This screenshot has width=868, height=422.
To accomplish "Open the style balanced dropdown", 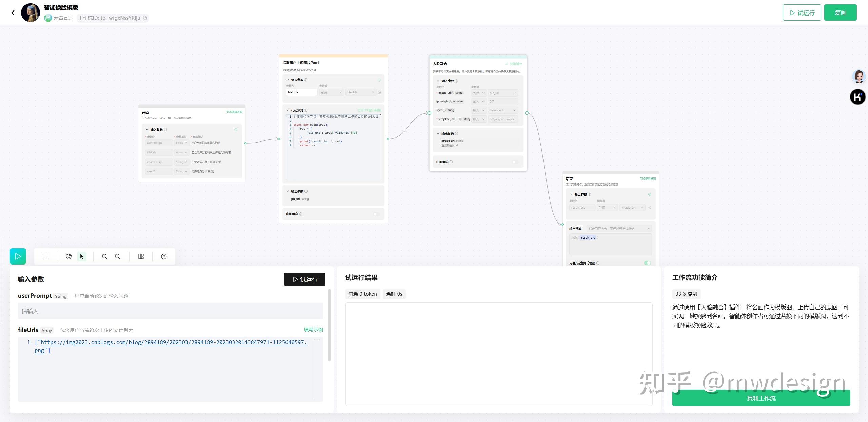I will tap(502, 110).
